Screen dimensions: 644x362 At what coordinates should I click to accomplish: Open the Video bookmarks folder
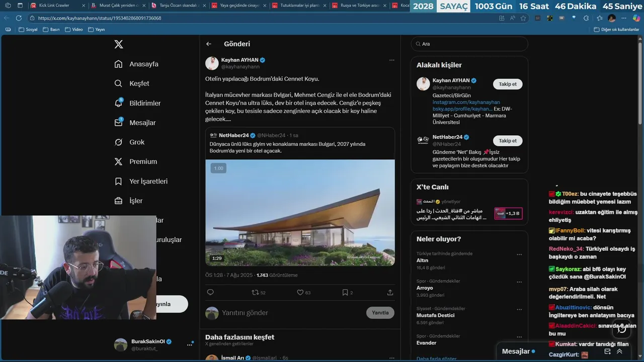click(74, 29)
